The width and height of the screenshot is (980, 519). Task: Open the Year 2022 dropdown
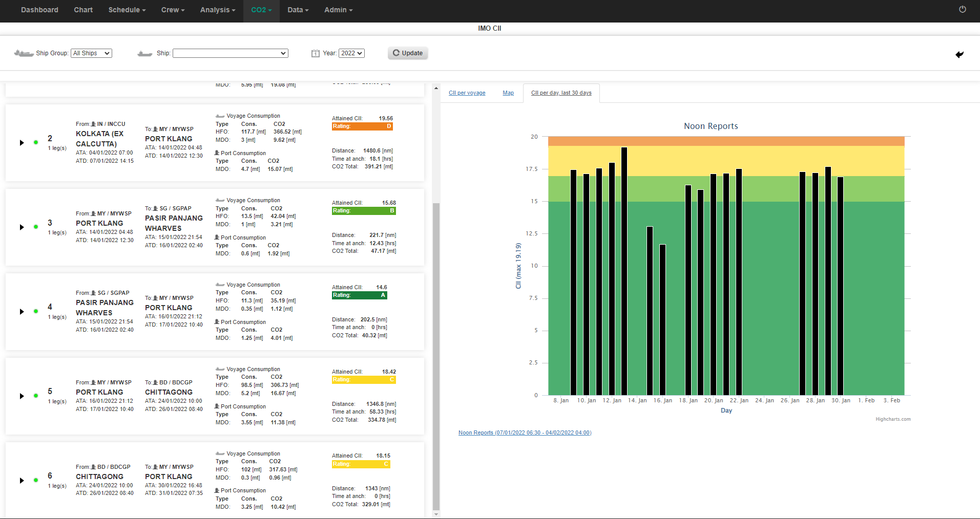(351, 53)
